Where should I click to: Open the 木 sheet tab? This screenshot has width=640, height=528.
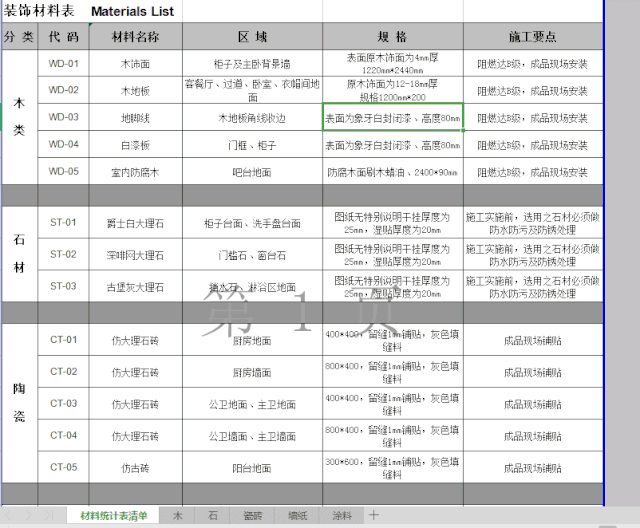point(177,516)
